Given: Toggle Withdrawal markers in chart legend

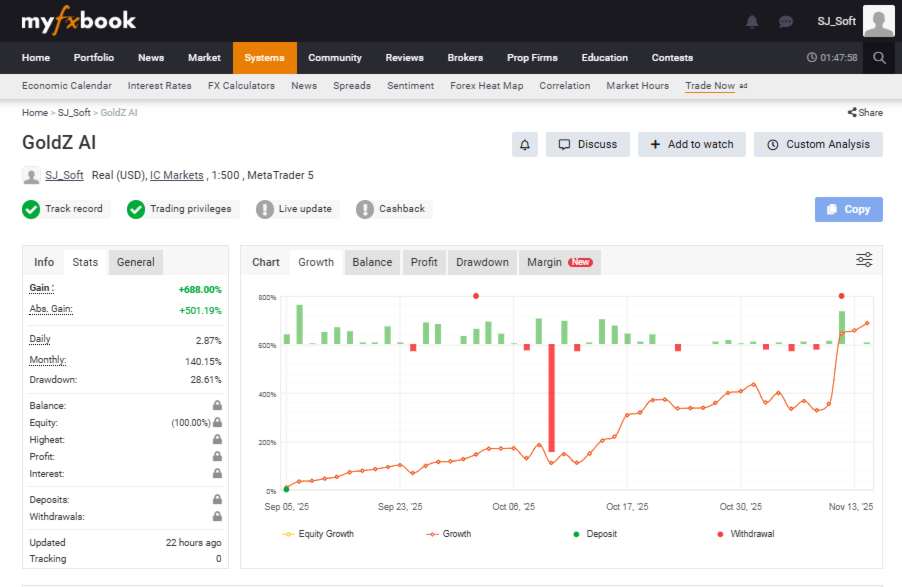Looking at the screenshot, I should [x=746, y=534].
